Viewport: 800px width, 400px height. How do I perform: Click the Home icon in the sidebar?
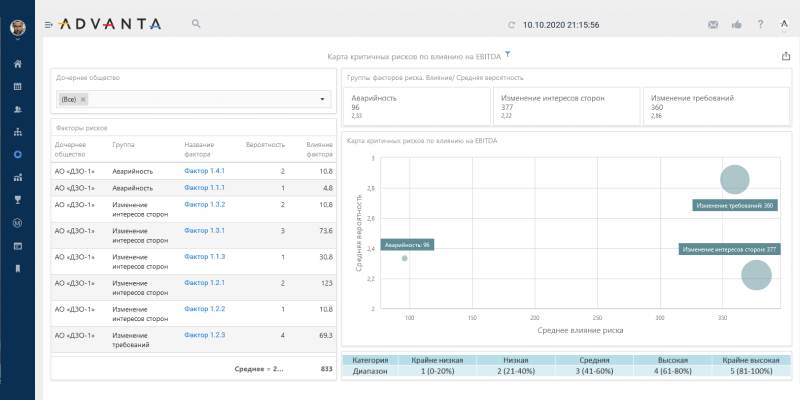pos(17,64)
